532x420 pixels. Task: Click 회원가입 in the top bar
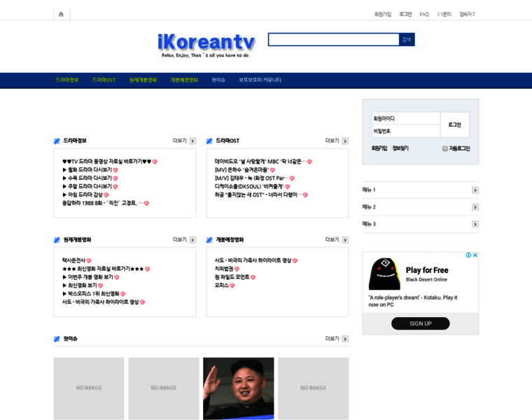pos(383,14)
